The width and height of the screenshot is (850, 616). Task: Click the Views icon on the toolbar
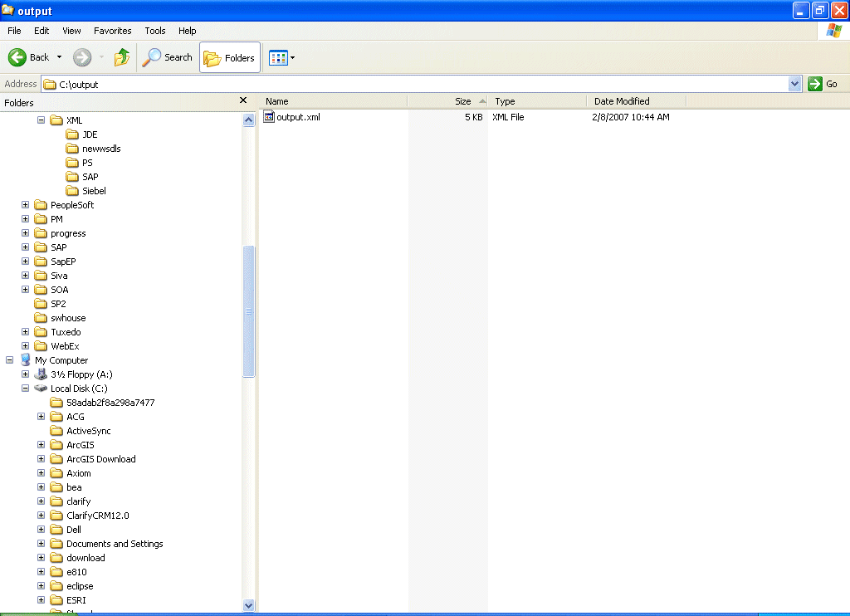click(281, 57)
